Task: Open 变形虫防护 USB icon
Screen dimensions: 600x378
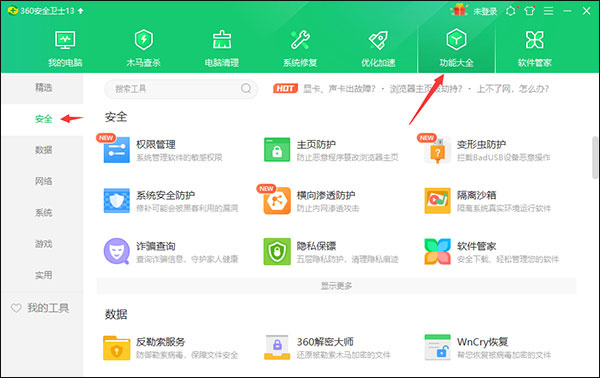Action: coord(437,150)
